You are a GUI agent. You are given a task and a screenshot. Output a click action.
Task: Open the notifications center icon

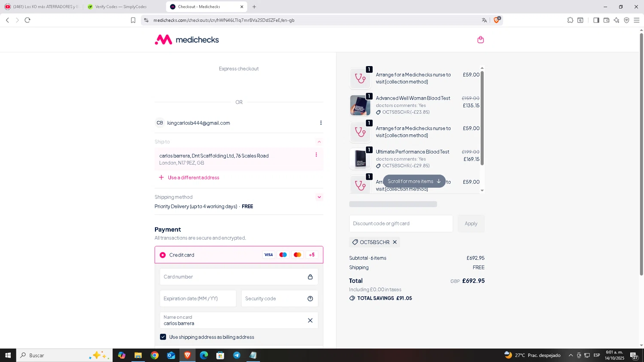[x=634, y=355]
